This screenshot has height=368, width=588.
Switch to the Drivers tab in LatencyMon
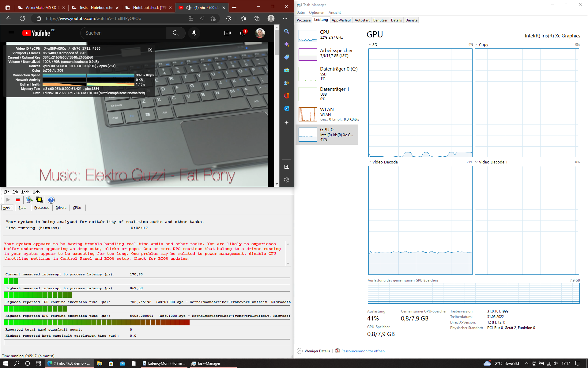click(x=61, y=208)
